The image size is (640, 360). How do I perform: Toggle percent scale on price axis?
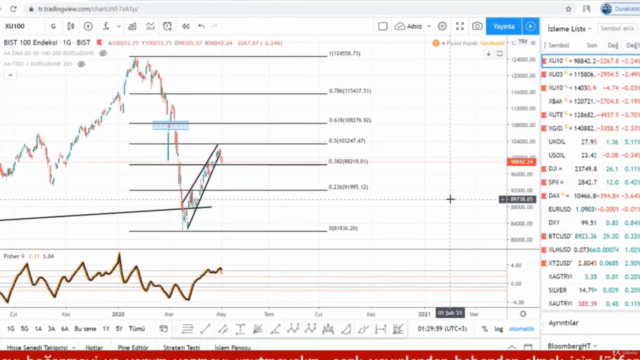[484, 329]
